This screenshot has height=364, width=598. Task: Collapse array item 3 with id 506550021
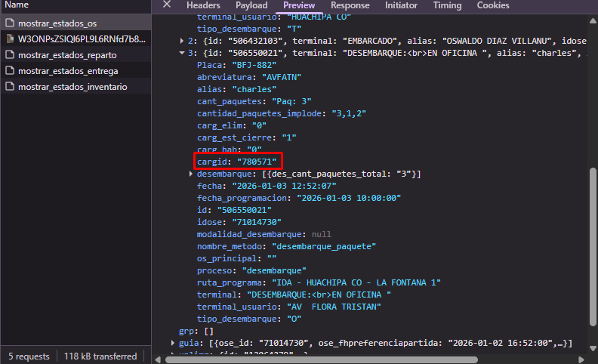(x=182, y=53)
